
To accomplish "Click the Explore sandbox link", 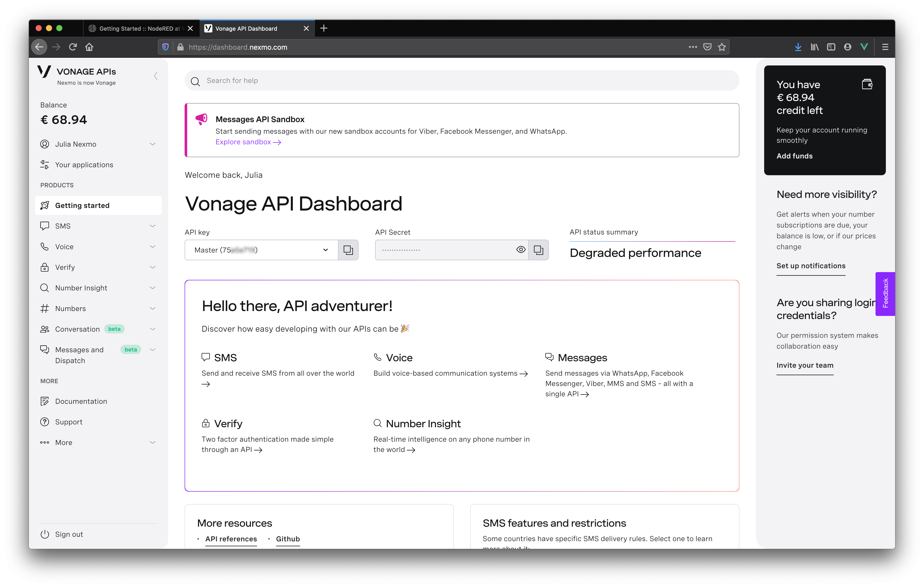I will tap(248, 142).
